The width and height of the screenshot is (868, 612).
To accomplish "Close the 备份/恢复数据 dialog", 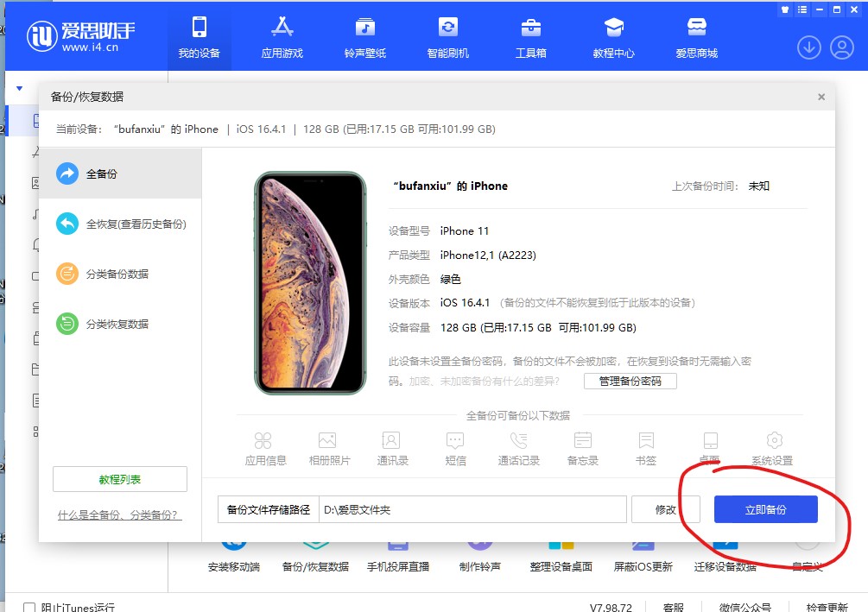I will (821, 97).
